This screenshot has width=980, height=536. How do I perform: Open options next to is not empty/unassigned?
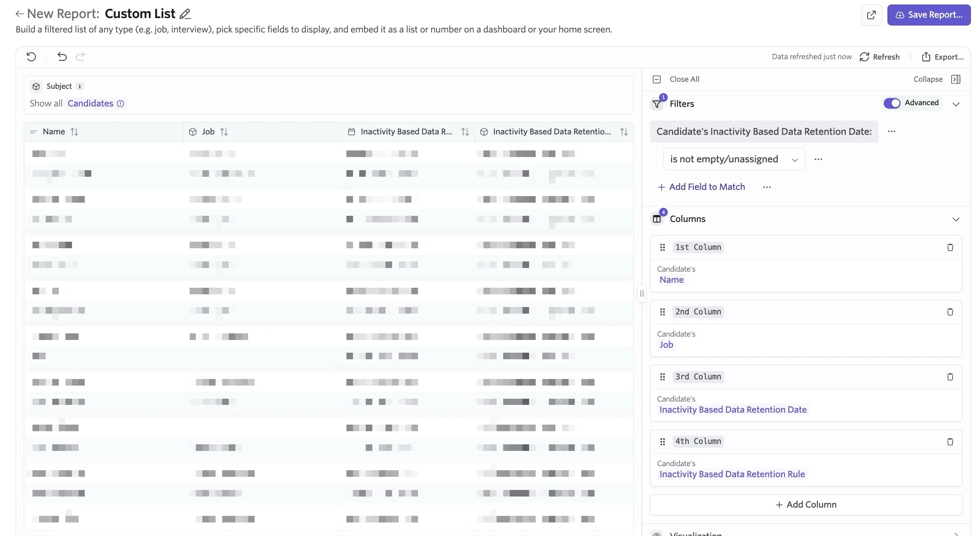[818, 159]
